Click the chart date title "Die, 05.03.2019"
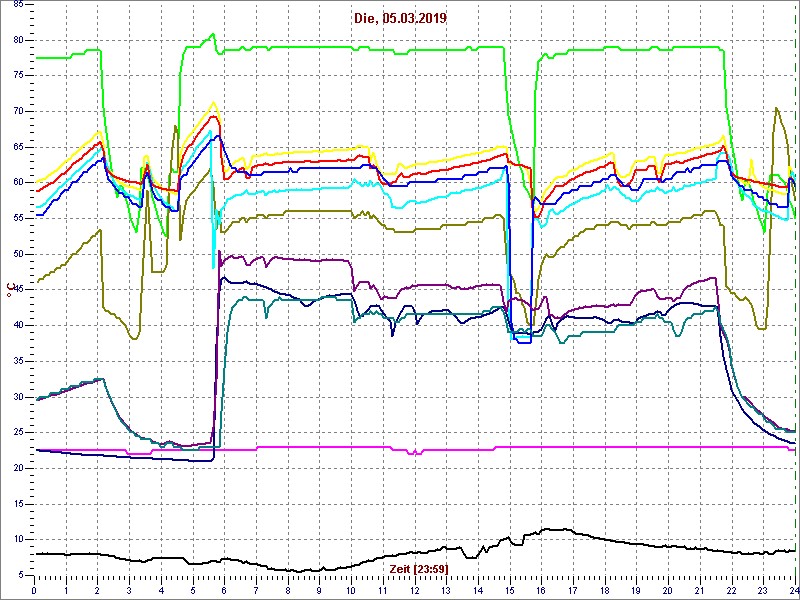The image size is (800, 600). (x=401, y=19)
